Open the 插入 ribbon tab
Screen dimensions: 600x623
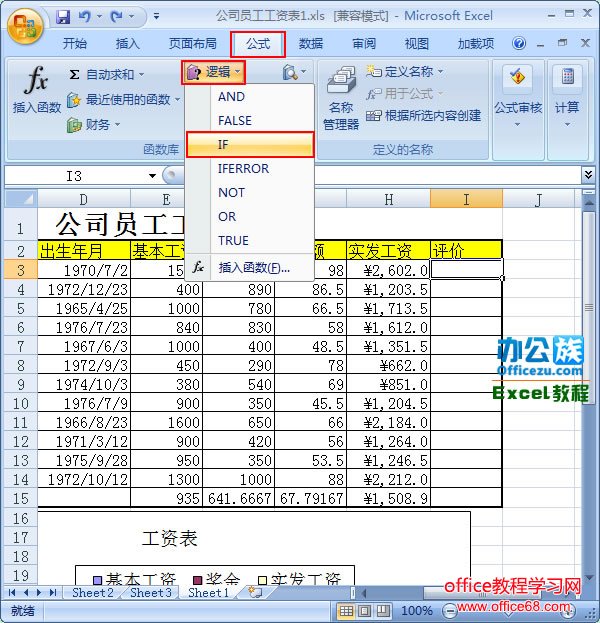coord(128,43)
